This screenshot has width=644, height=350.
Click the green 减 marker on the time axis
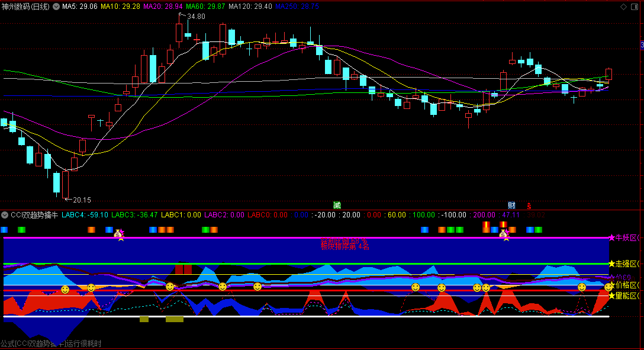[337, 205]
